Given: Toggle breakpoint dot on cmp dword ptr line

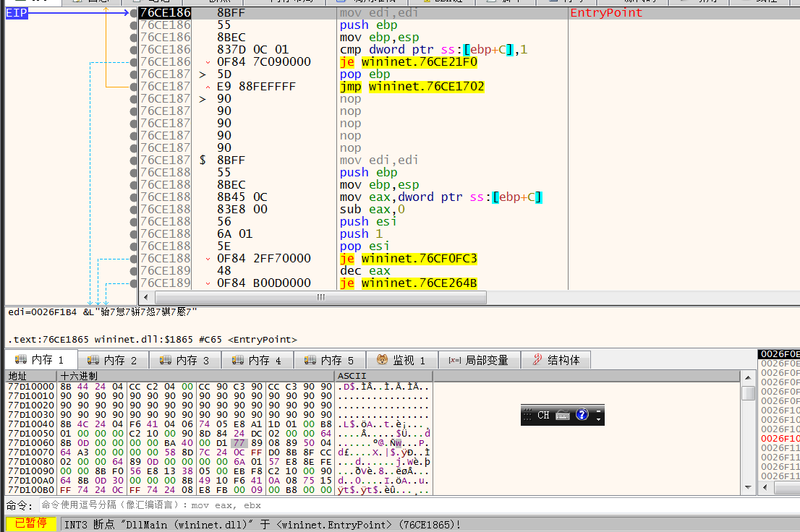Looking at the screenshot, I should coord(133,50).
